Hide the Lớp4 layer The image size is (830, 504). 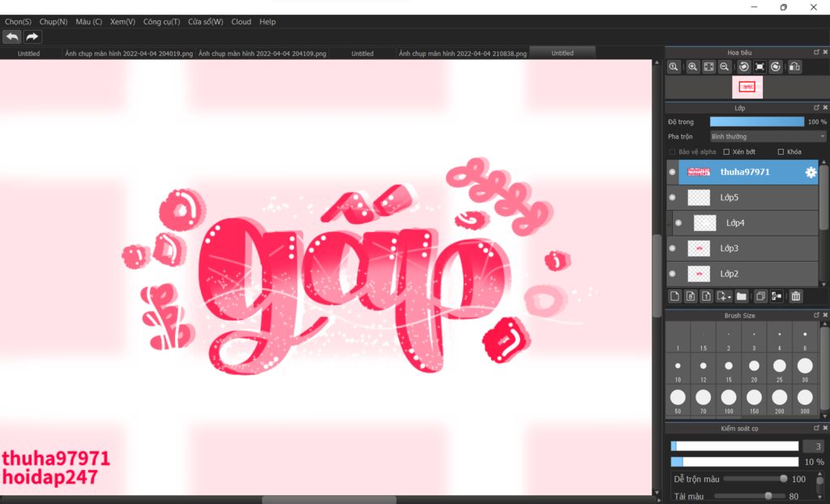pos(678,223)
